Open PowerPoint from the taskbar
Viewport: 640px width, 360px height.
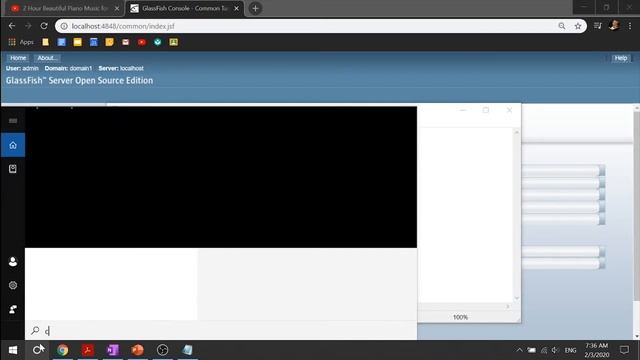tap(138, 350)
